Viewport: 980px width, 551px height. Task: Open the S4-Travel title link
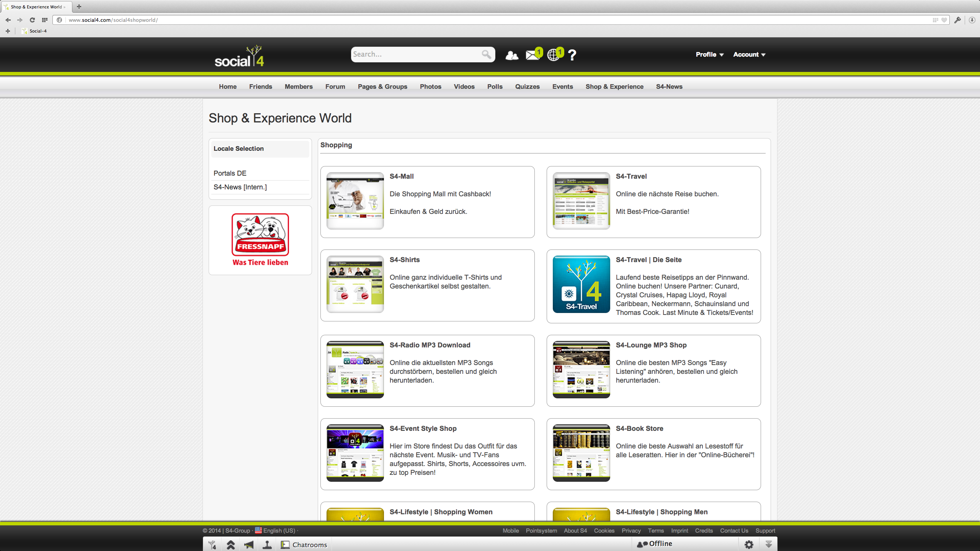(631, 176)
